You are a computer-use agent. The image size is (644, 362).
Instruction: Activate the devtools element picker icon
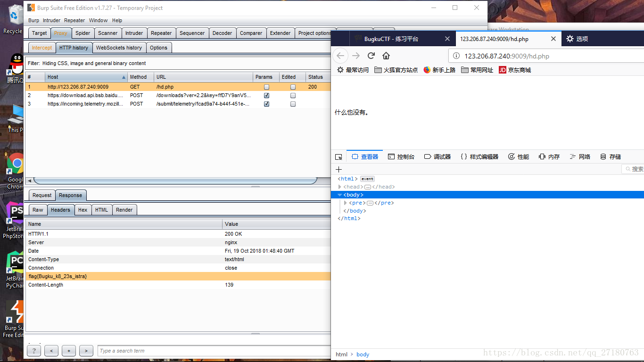click(x=339, y=156)
